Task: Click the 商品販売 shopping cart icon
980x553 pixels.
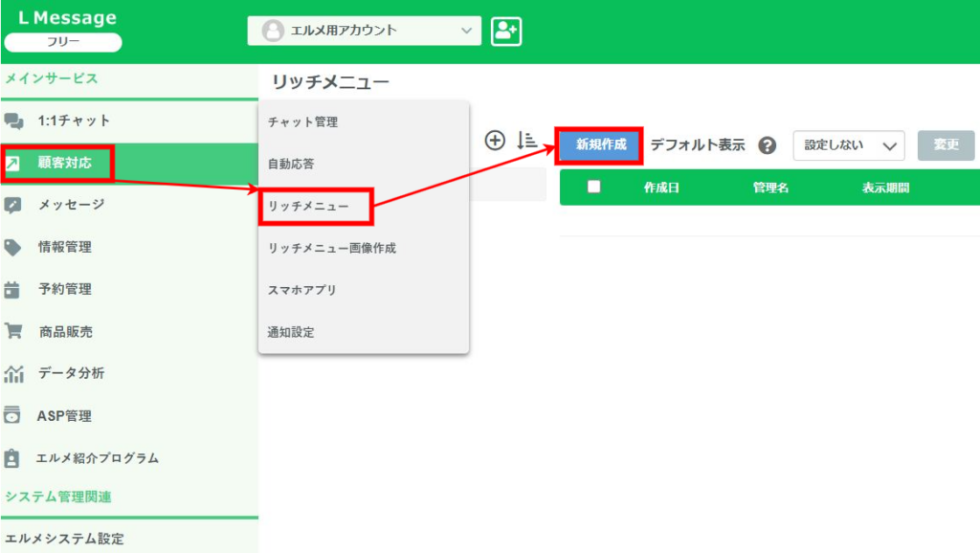Action: (x=13, y=331)
